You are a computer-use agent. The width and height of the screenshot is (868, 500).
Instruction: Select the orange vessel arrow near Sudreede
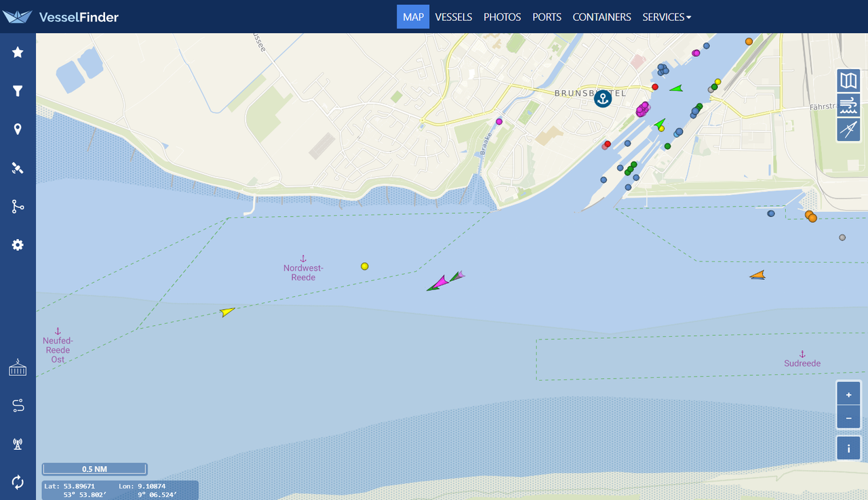pos(757,274)
